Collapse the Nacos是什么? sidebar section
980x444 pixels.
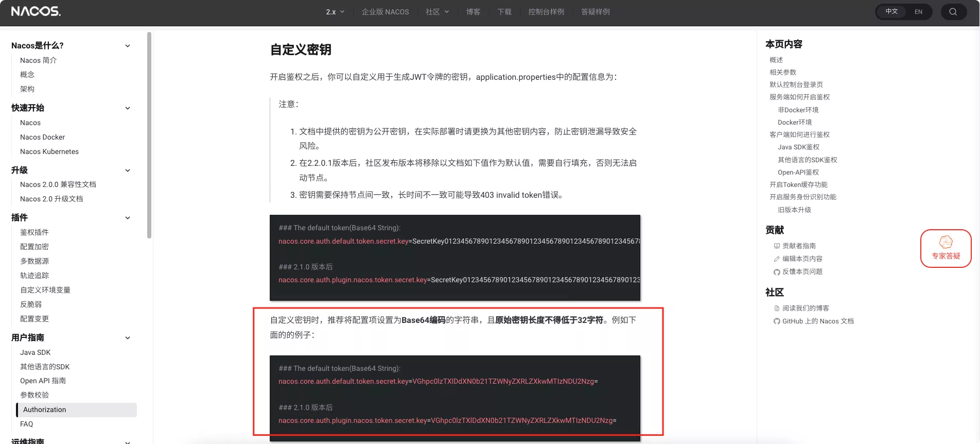pyautogui.click(x=128, y=46)
